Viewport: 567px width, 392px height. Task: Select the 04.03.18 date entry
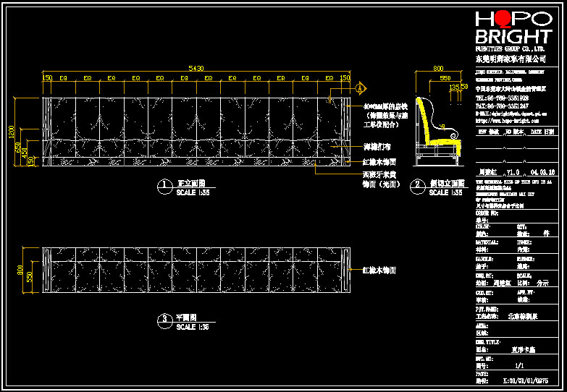[x=542, y=172]
